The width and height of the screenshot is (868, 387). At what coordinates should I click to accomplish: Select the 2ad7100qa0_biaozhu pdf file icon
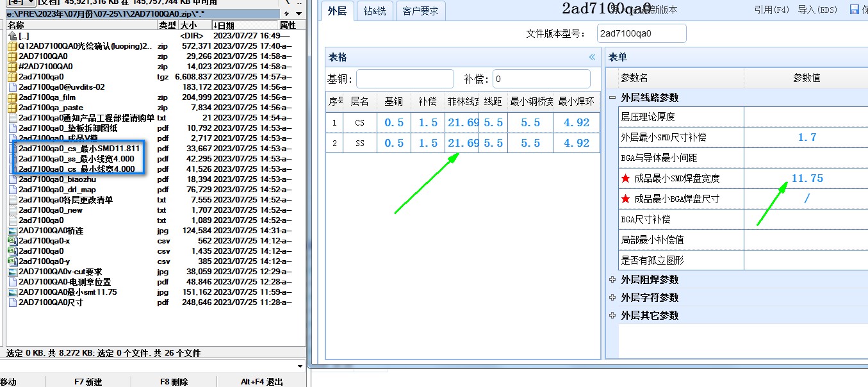(12, 179)
